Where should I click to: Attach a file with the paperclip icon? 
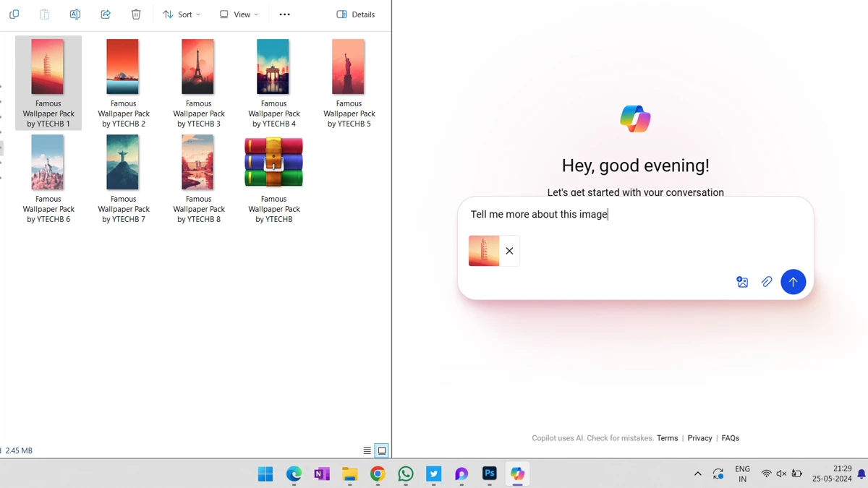coord(767,281)
